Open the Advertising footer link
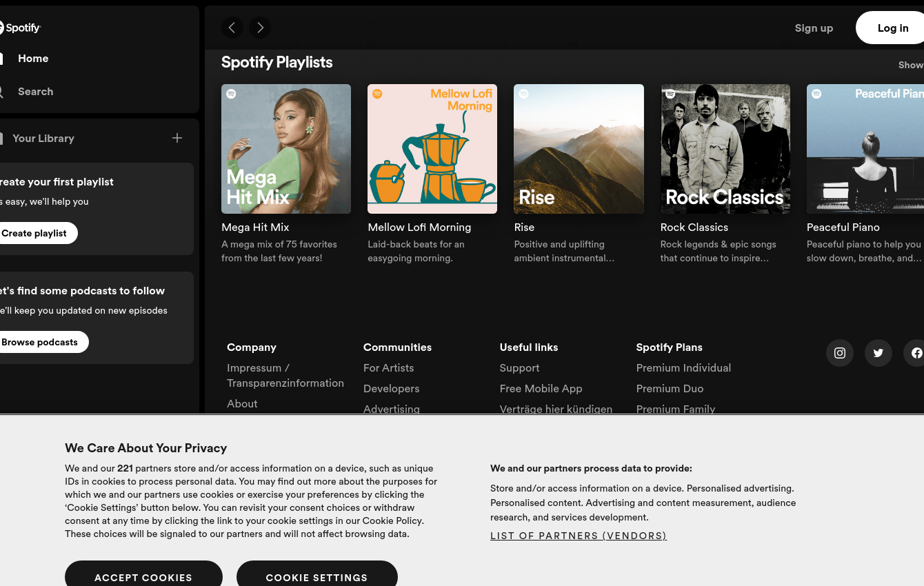The width and height of the screenshot is (924, 586). tap(392, 408)
